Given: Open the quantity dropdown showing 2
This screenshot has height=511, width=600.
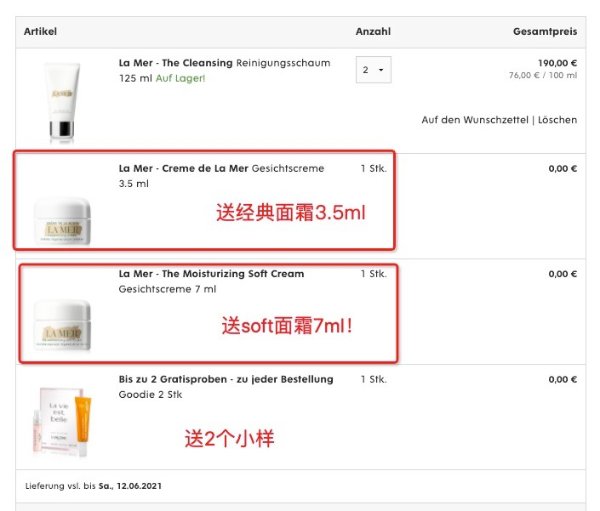Looking at the screenshot, I should [373, 70].
